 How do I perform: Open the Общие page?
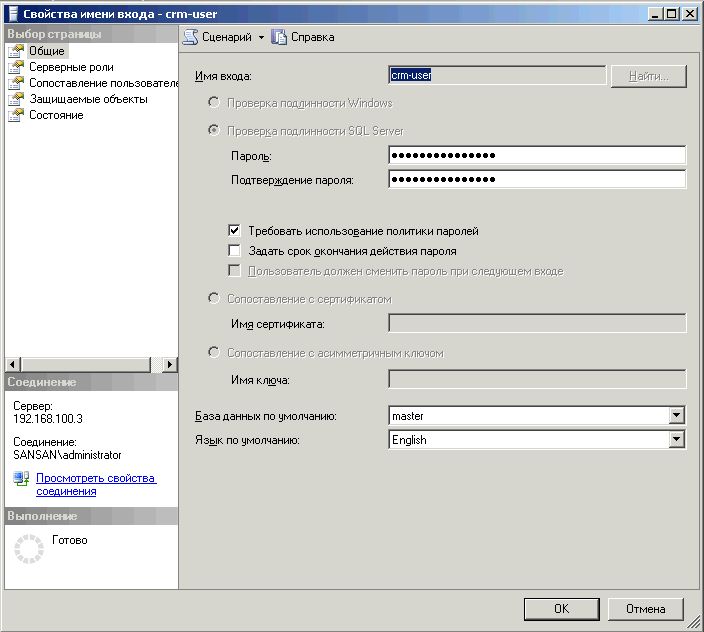(x=47, y=51)
